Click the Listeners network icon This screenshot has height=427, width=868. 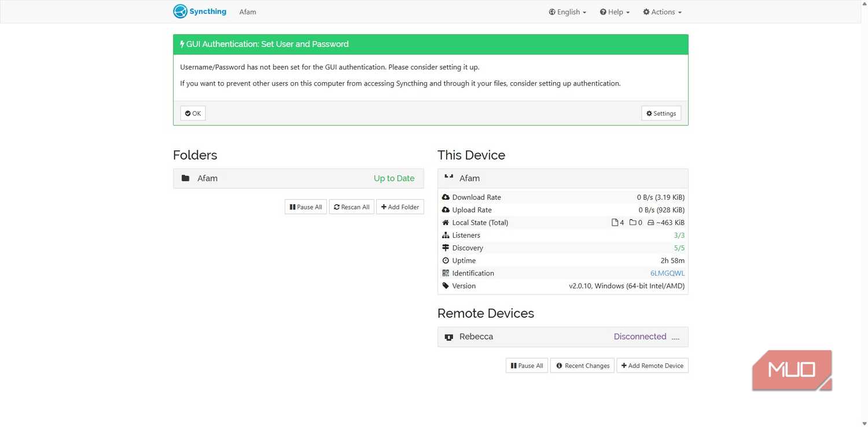446,235
